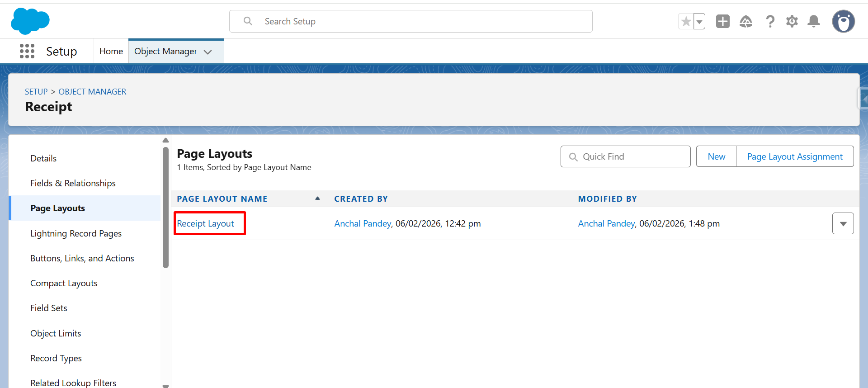Screen dimensions: 868x388
Task: Open user profile avatar menu
Action: (843, 21)
